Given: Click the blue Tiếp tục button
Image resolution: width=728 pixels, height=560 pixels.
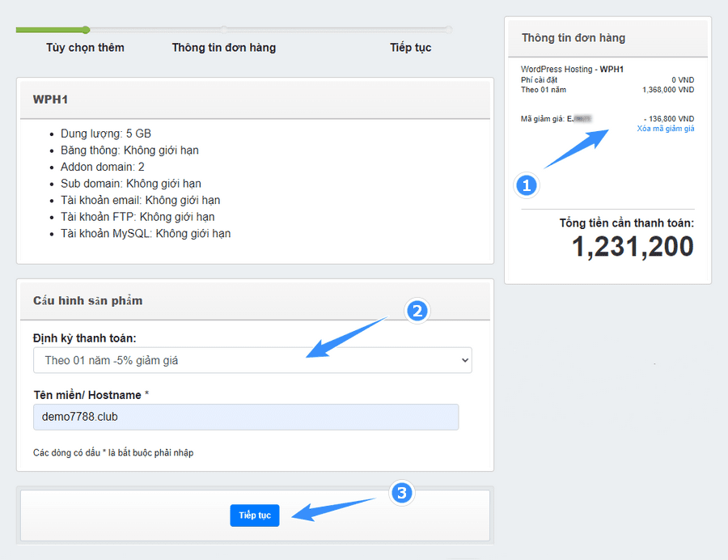Looking at the screenshot, I should (x=255, y=515).
